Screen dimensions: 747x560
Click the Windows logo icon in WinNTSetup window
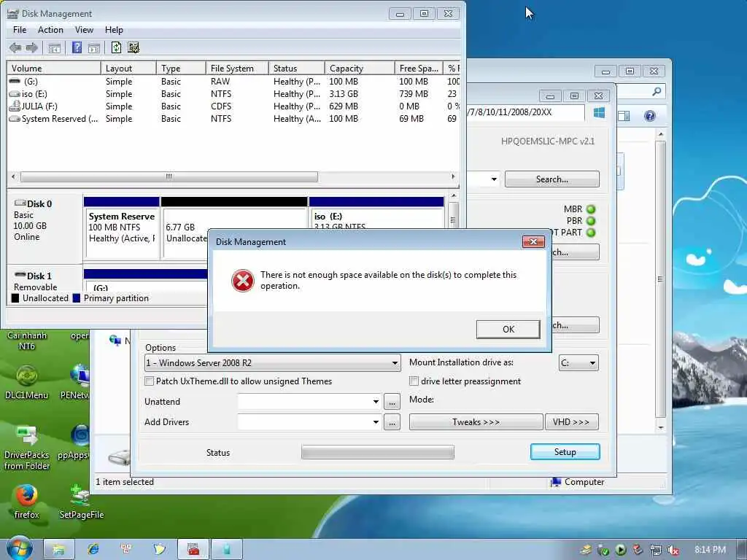(600, 113)
